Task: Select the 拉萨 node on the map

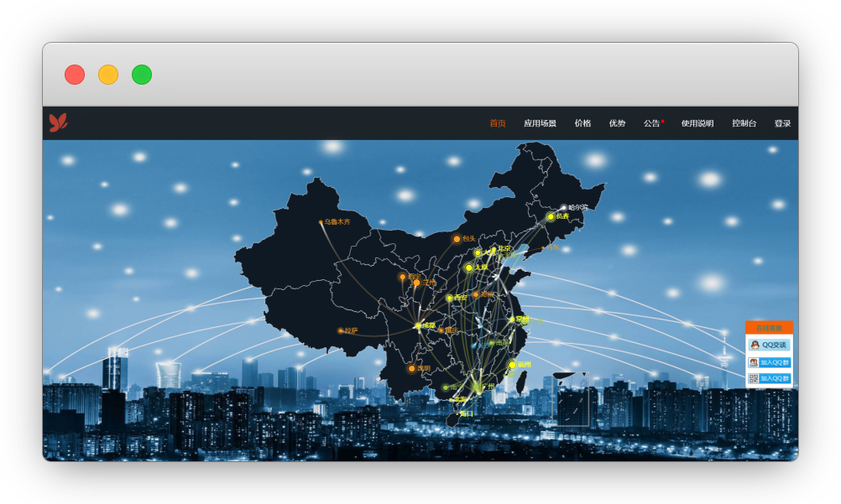Action: [x=341, y=330]
